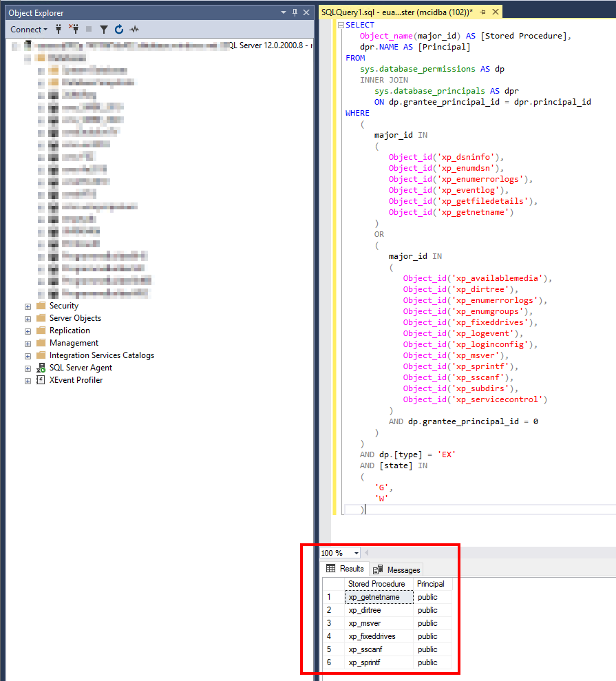Click the Disconnect icon in Object Explorer
This screenshot has height=681, width=616.
click(x=74, y=30)
